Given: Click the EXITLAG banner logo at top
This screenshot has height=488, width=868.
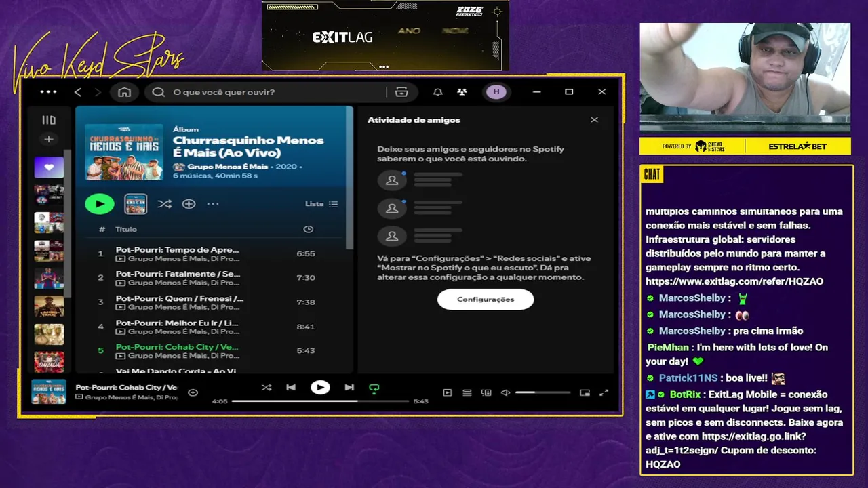Looking at the screenshot, I should 342,37.
